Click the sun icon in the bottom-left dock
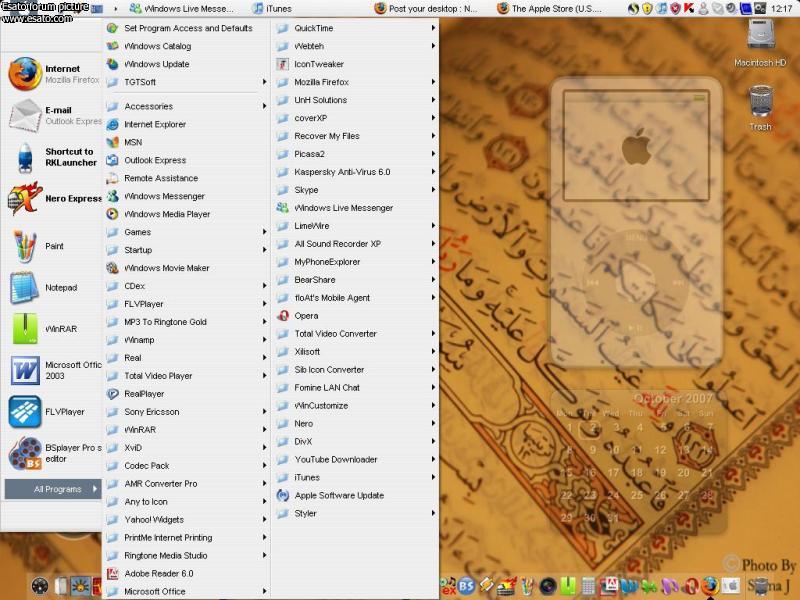Screen dimensions: 800x600 80,587
